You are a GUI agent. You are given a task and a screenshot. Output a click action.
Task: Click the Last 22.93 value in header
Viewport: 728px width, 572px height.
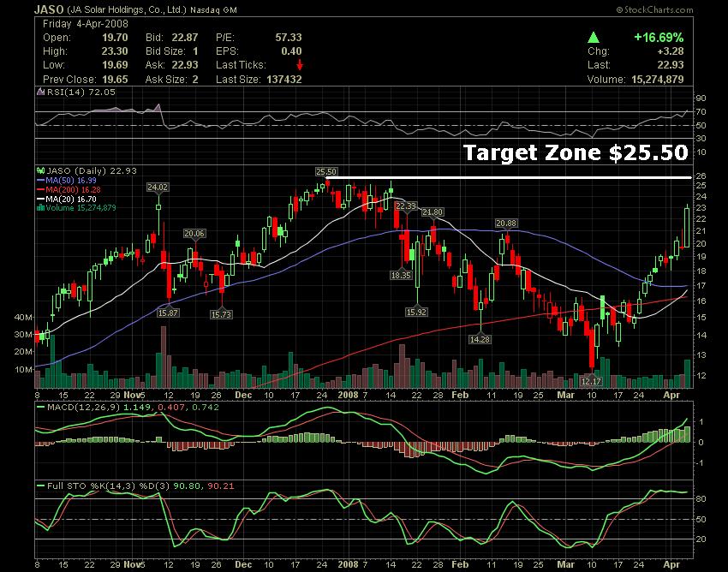671,65
